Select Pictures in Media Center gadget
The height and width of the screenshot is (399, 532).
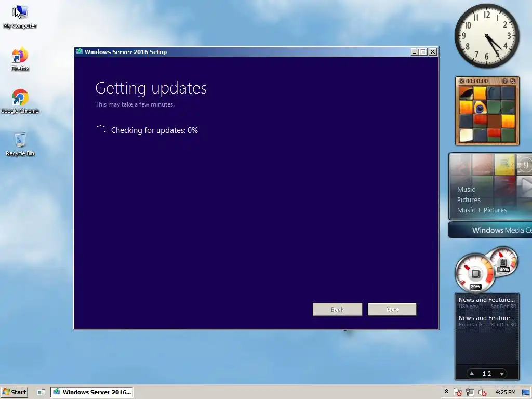coord(469,200)
